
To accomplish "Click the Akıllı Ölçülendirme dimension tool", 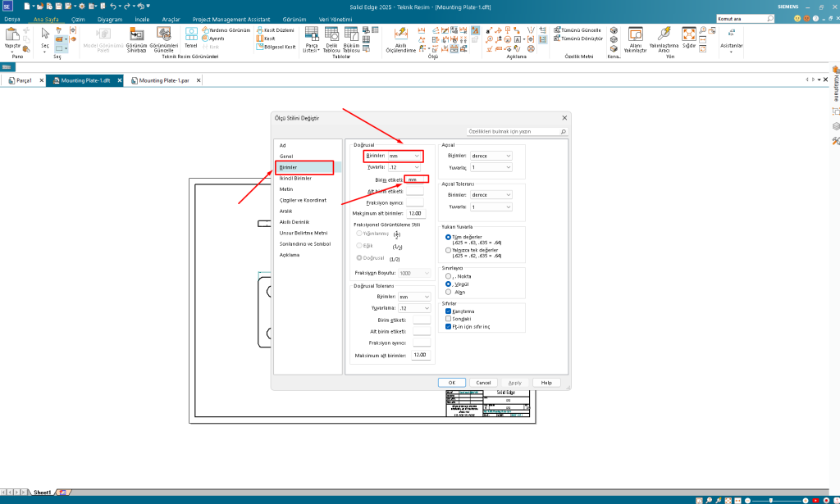I will pyautogui.click(x=401, y=37).
